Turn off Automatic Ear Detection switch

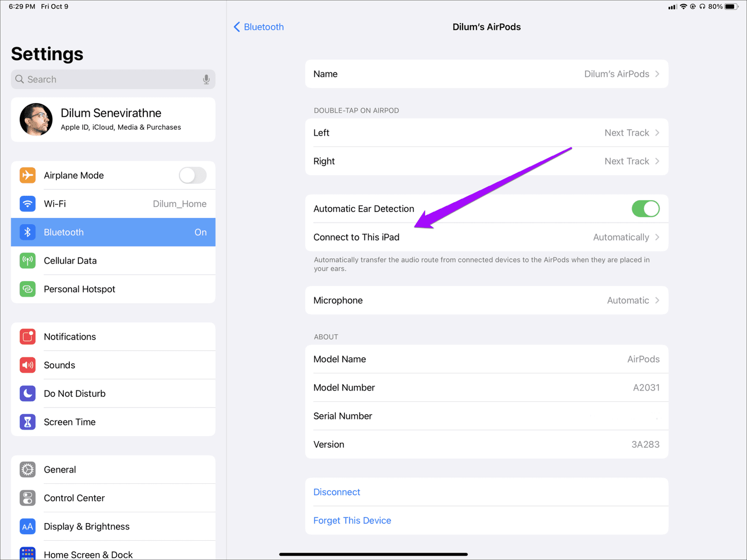(x=646, y=209)
